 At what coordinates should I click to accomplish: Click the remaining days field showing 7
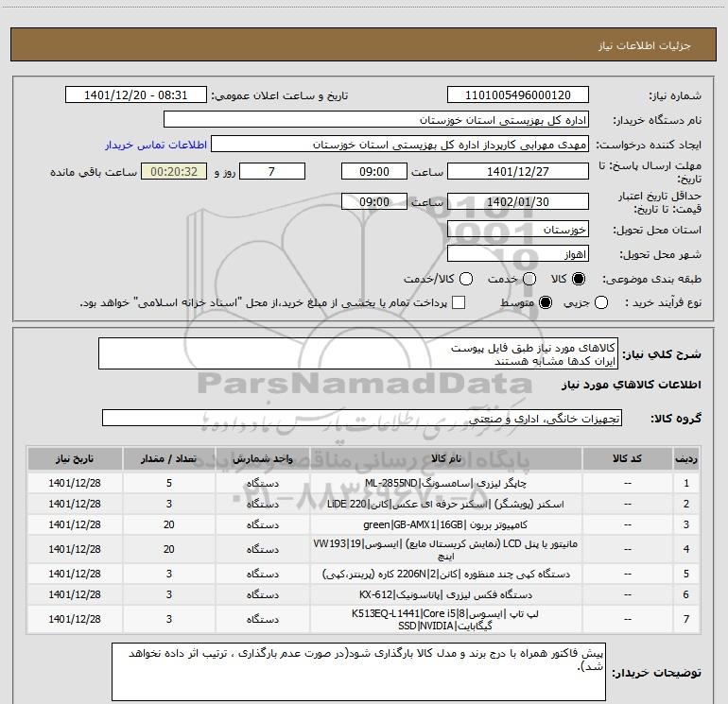pyautogui.click(x=272, y=171)
